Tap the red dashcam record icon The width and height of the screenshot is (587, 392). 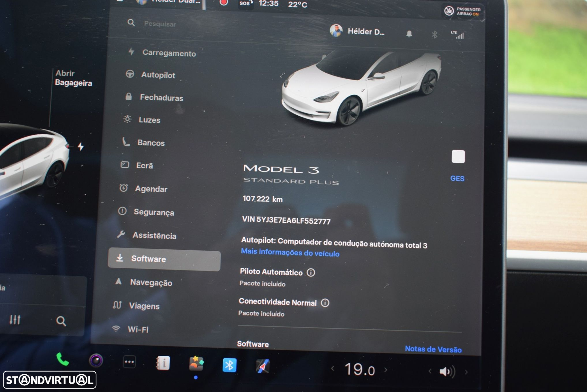coord(224,2)
